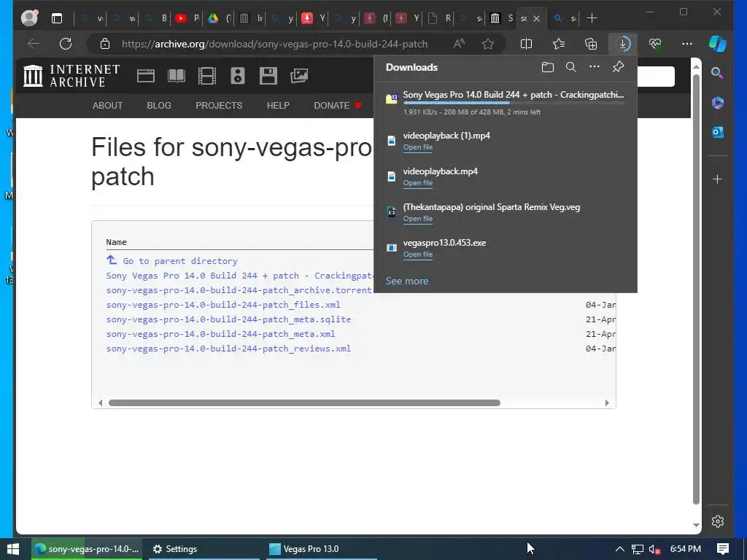The image size is (747, 560).
Task: Add this page to favorites
Action: pos(488,44)
